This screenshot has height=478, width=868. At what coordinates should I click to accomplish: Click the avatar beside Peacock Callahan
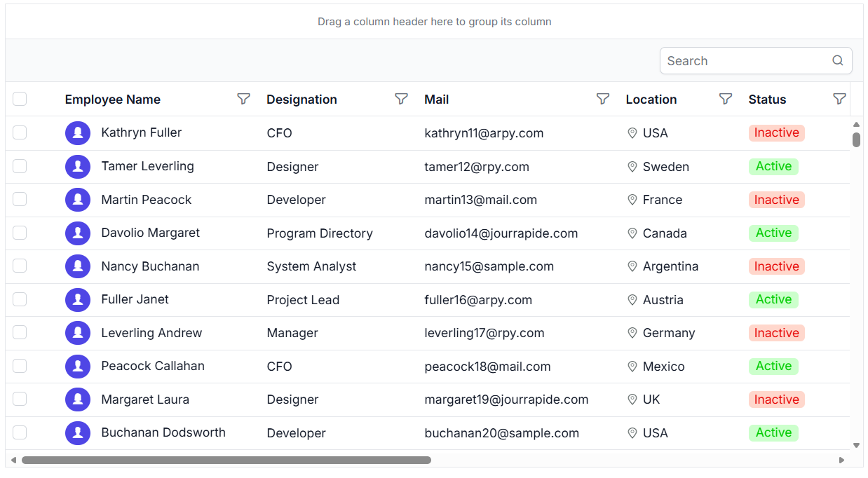pos(78,366)
